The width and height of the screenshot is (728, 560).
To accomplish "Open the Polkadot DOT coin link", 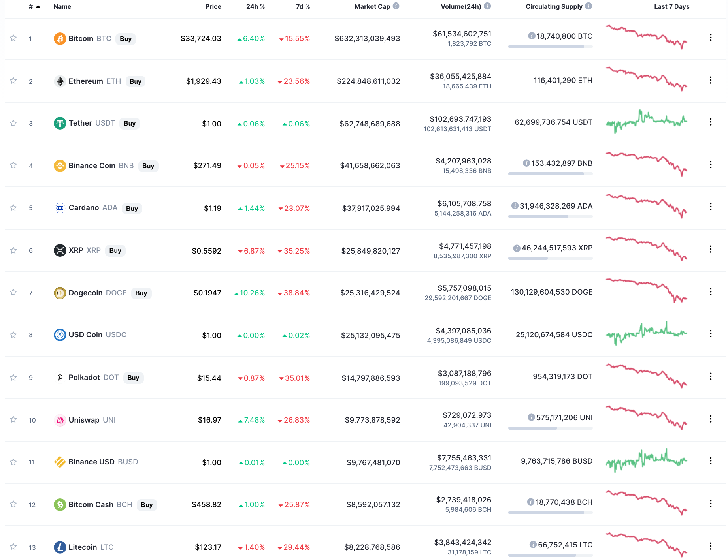I will 94,378.
